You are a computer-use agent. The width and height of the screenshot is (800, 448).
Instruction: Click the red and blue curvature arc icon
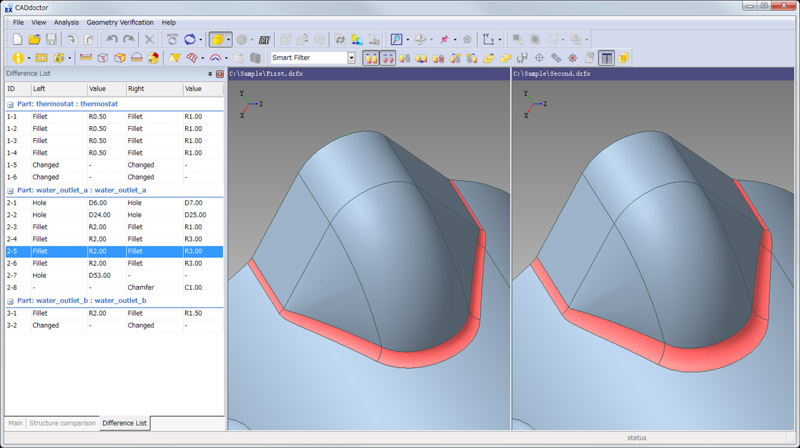coord(215,58)
